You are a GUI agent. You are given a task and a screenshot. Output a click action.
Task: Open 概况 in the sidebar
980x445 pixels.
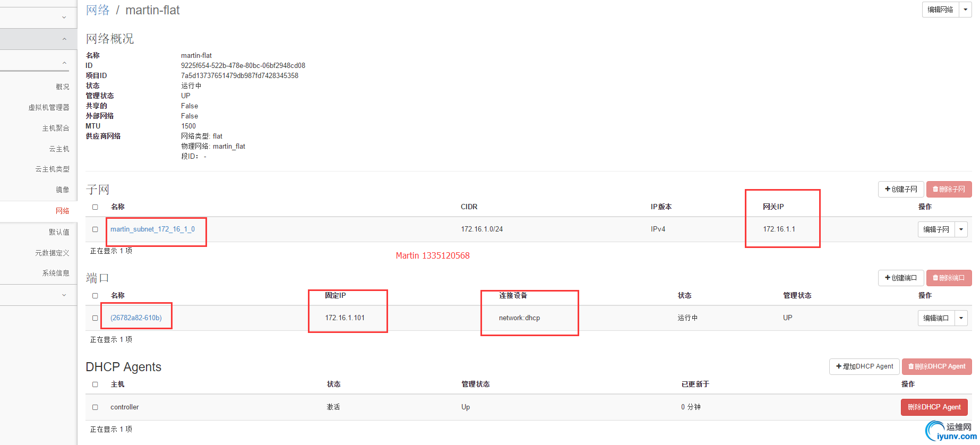tap(62, 87)
